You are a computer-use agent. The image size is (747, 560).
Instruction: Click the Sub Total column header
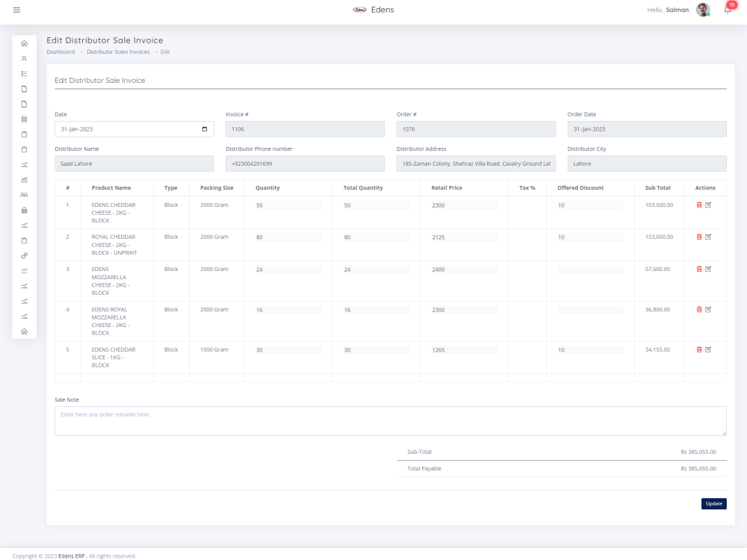(658, 187)
